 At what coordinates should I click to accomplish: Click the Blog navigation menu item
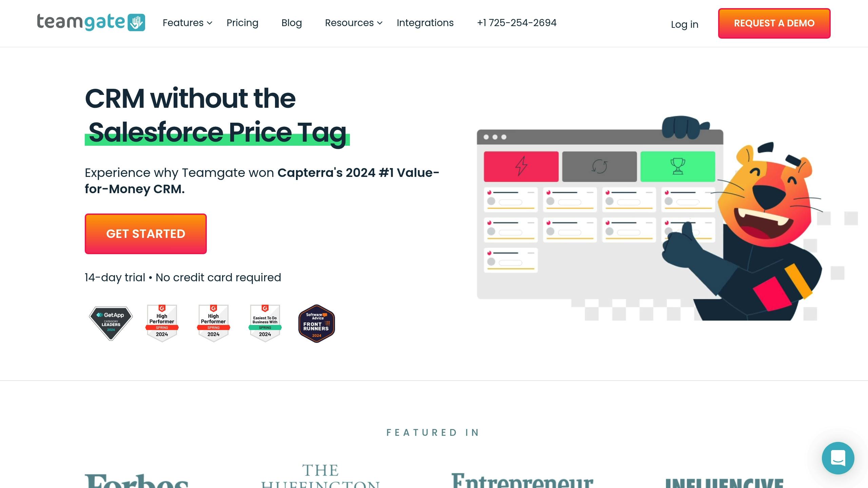292,23
